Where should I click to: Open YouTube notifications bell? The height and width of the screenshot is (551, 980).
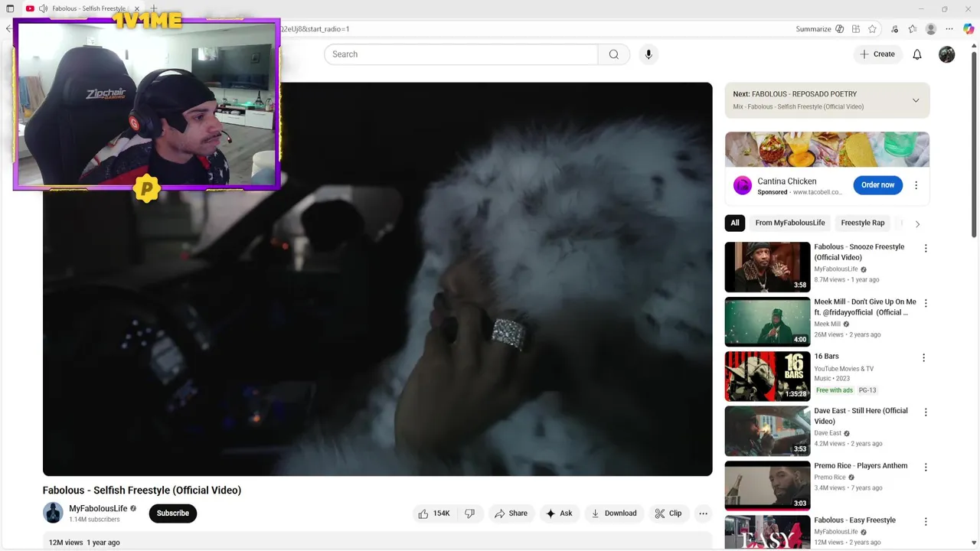point(917,54)
